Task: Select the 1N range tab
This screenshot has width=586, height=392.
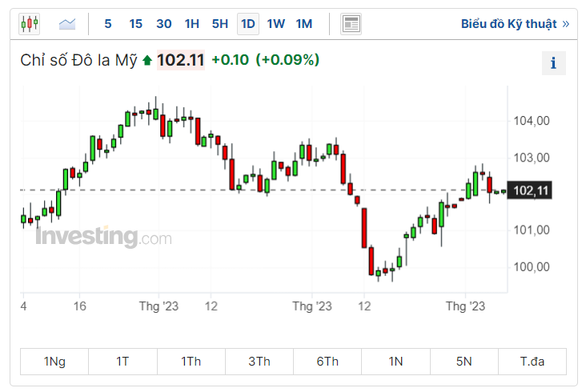Action: point(395,362)
